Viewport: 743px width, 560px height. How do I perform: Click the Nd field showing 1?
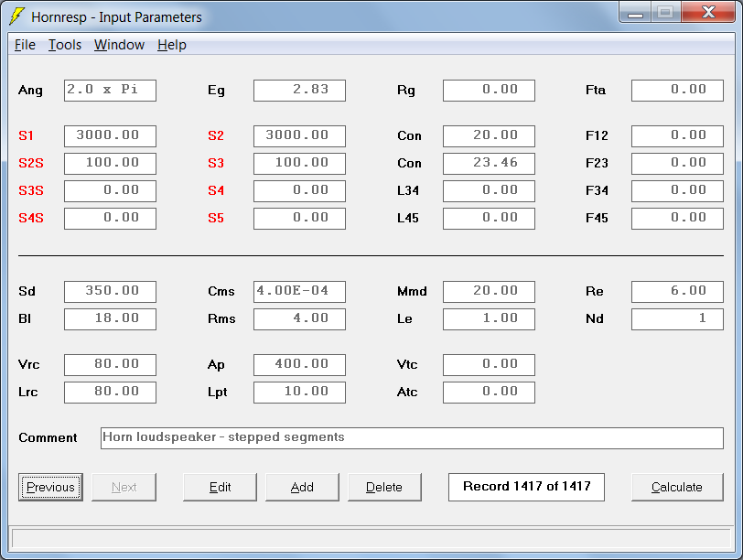(x=677, y=318)
